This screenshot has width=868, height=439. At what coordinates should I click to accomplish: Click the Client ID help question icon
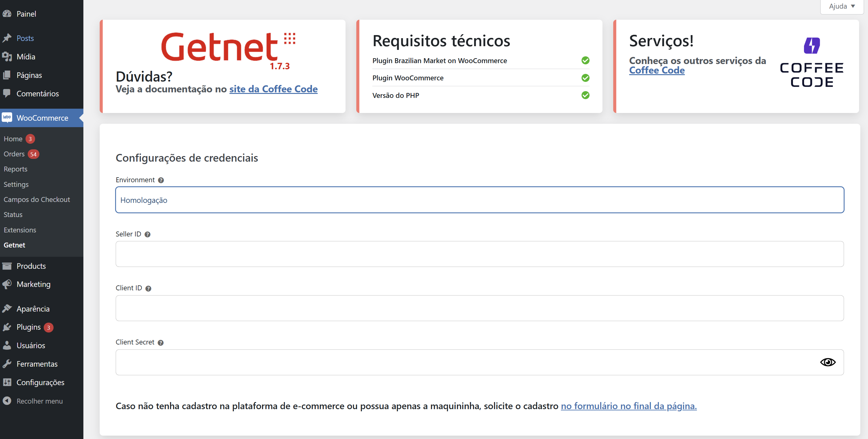click(148, 289)
